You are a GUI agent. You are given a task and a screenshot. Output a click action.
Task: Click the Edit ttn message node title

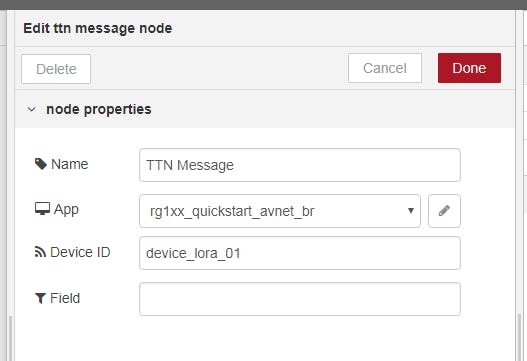click(97, 28)
